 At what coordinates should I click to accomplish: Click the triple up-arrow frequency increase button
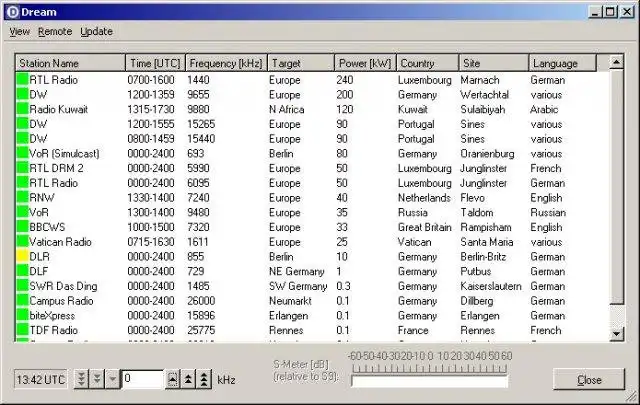point(204,379)
